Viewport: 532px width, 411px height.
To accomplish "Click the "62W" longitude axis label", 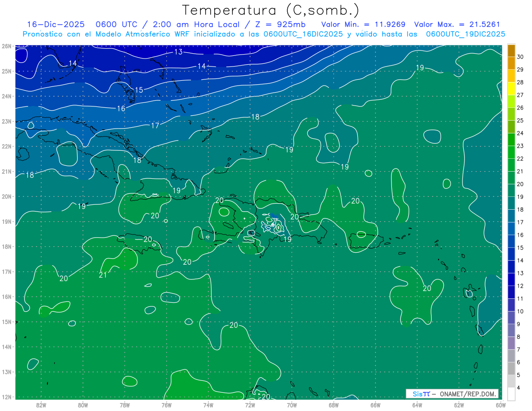I will [459, 405].
